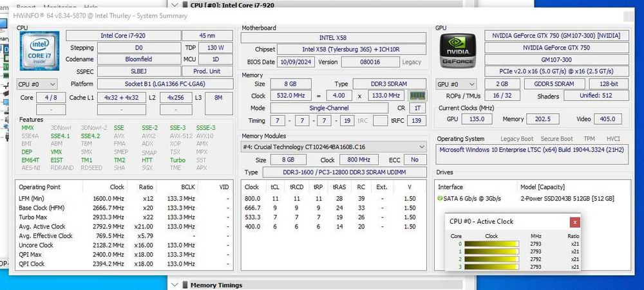The width and height of the screenshot is (644, 290).
Task: Click the Unified: 512 shaders field
Action: (x=596, y=96)
